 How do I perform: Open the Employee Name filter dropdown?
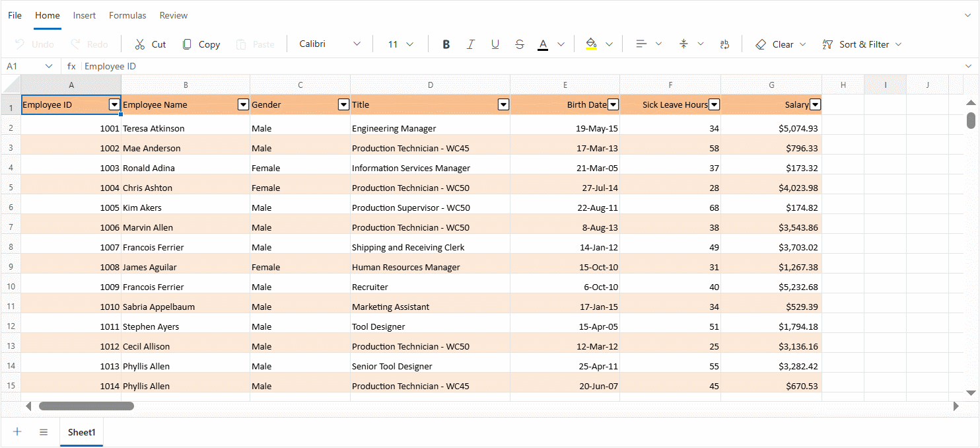click(243, 104)
